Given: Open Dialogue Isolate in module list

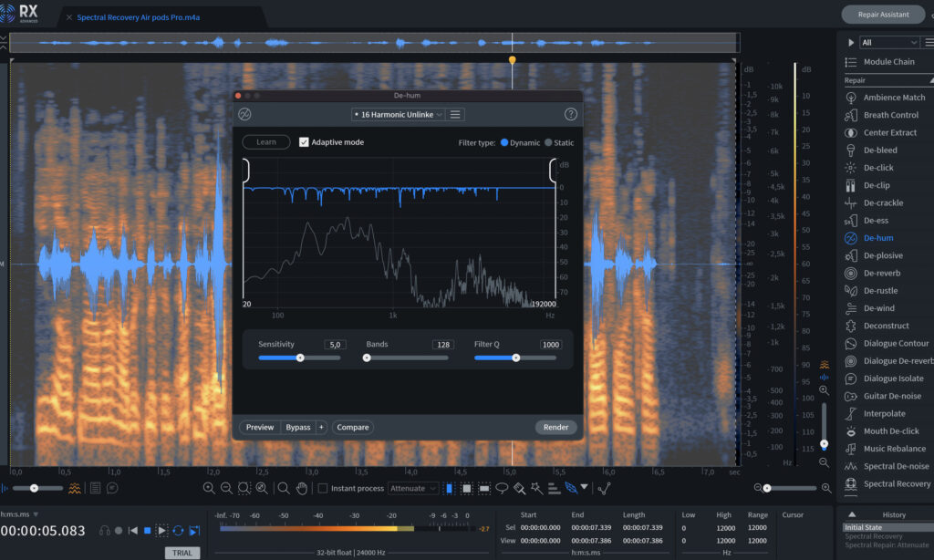Looking at the screenshot, I should click(x=884, y=379).
